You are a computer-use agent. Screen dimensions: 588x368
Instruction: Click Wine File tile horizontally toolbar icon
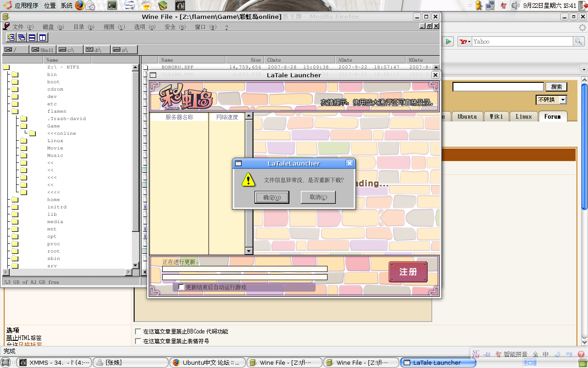pos(32,37)
